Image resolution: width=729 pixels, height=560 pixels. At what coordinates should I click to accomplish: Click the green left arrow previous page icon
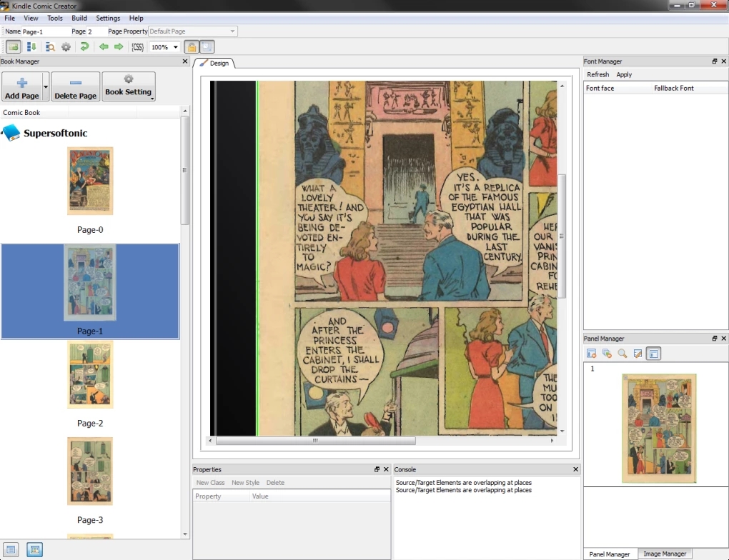[x=104, y=47]
